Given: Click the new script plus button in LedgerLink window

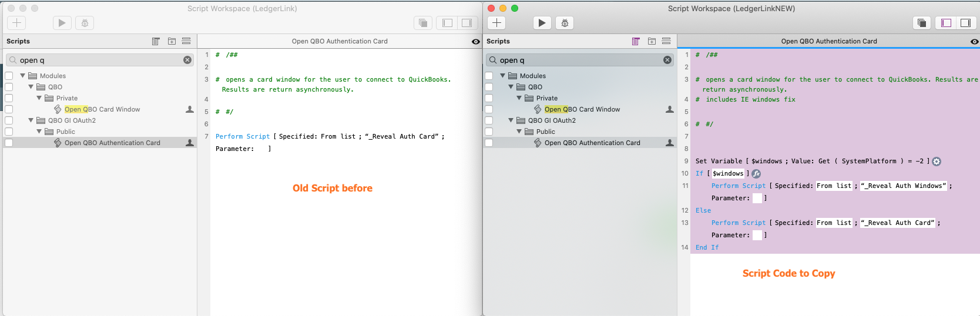Looking at the screenshot, I should point(16,23).
